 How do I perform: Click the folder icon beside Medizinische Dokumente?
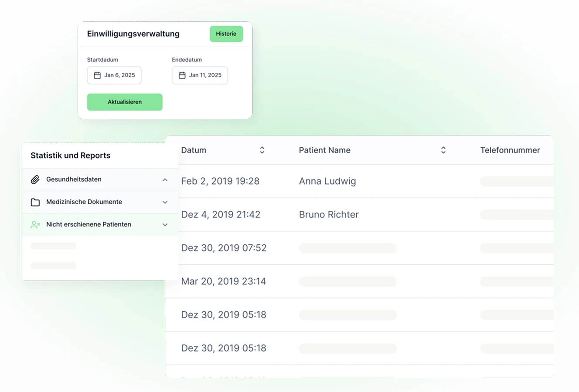[x=35, y=202]
